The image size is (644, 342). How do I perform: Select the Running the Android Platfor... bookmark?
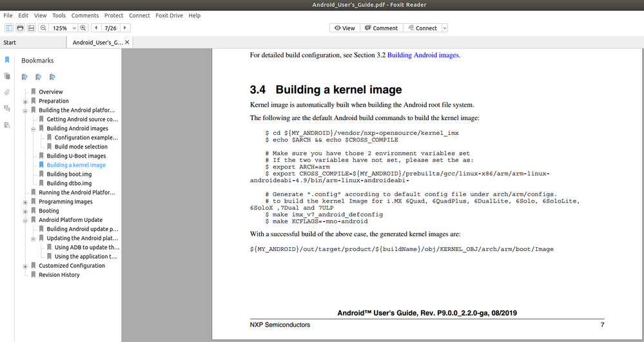click(x=77, y=192)
